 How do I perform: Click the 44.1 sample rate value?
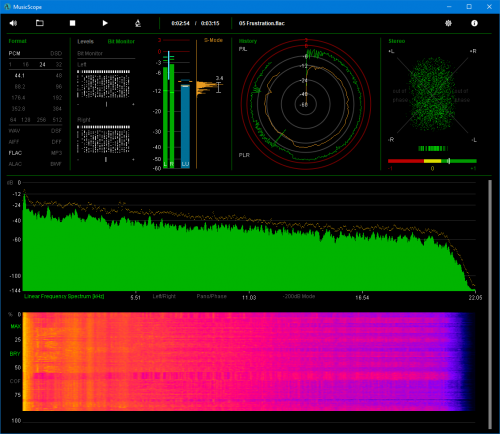point(19,76)
